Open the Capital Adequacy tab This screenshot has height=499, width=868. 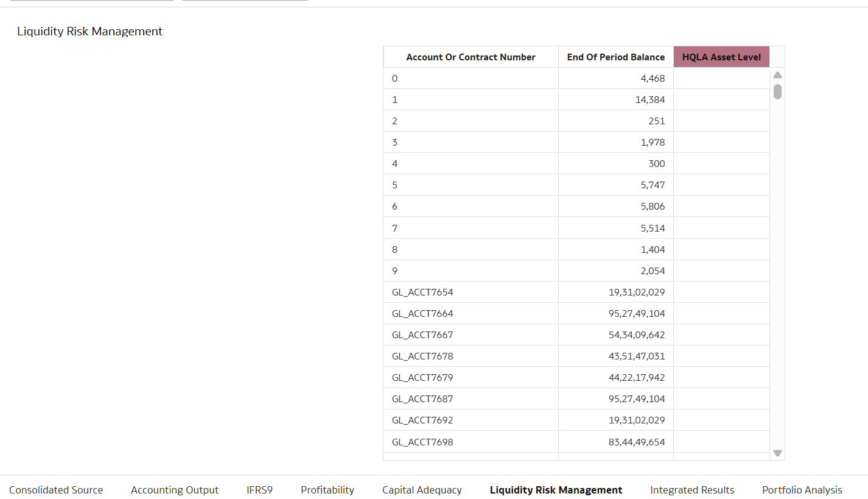pos(421,489)
